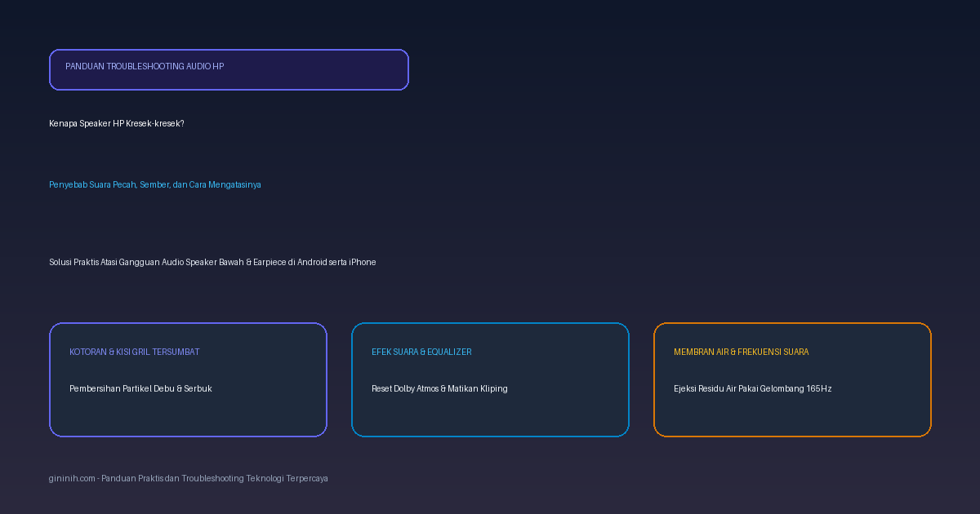Click the Solusi Praktis Atasi Gangguan Audio text
The height and width of the screenshot is (514, 980).
(x=212, y=262)
